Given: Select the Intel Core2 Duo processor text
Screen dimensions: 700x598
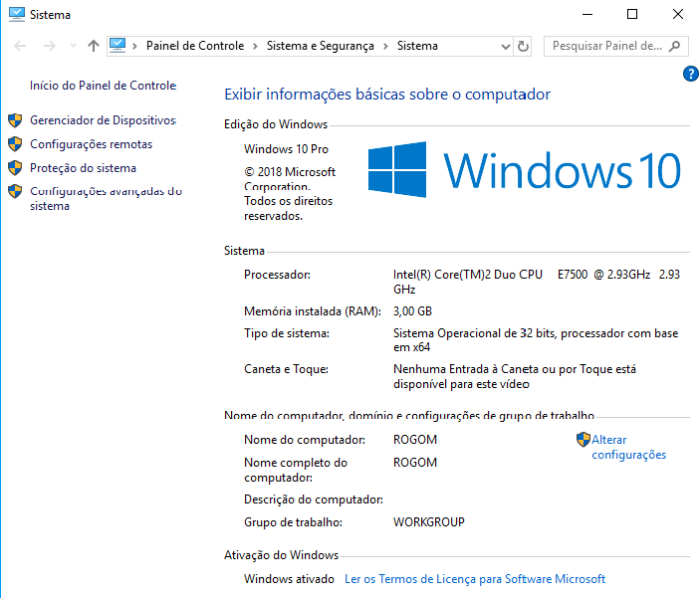Looking at the screenshot, I should point(537,282).
